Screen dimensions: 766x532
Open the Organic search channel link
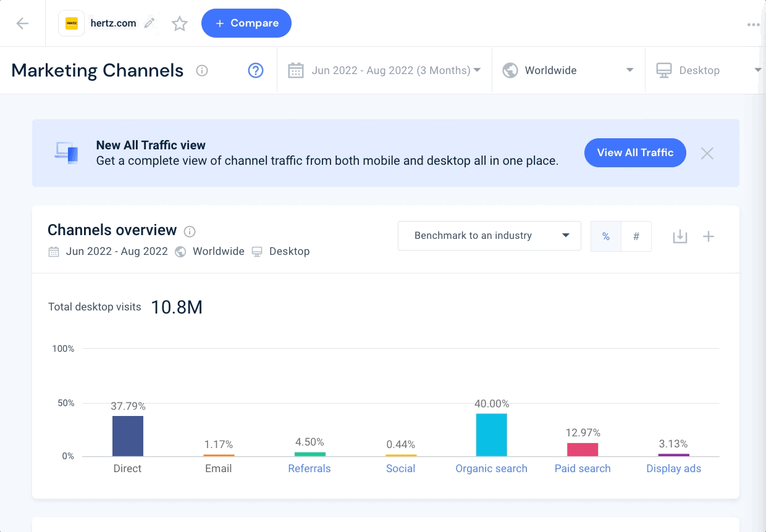[x=491, y=468]
